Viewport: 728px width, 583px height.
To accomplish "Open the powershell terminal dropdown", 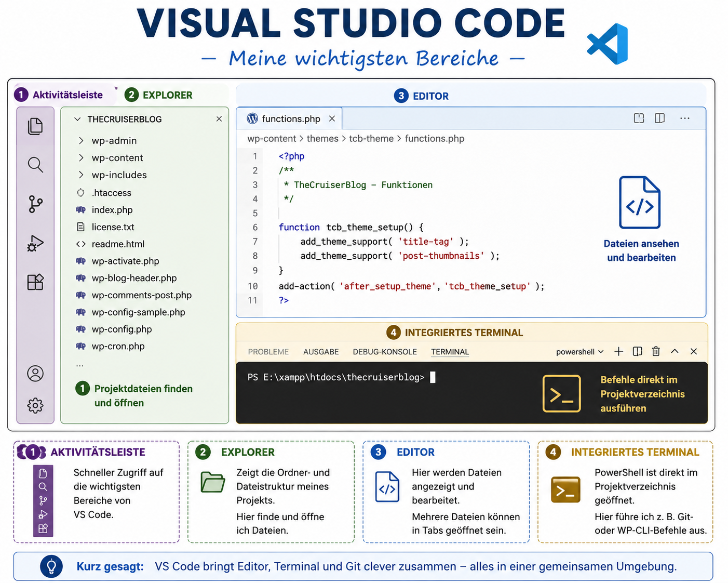I will tap(580, 352).
